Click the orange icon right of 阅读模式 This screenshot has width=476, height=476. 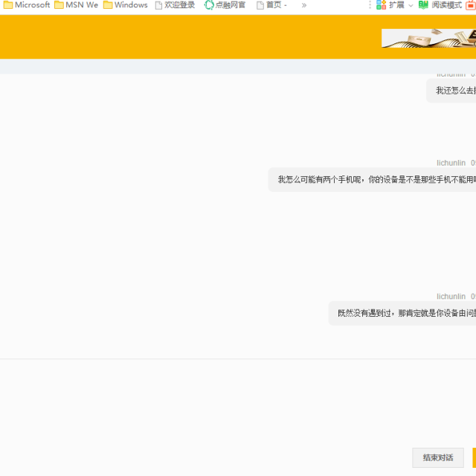pos(471,5)
